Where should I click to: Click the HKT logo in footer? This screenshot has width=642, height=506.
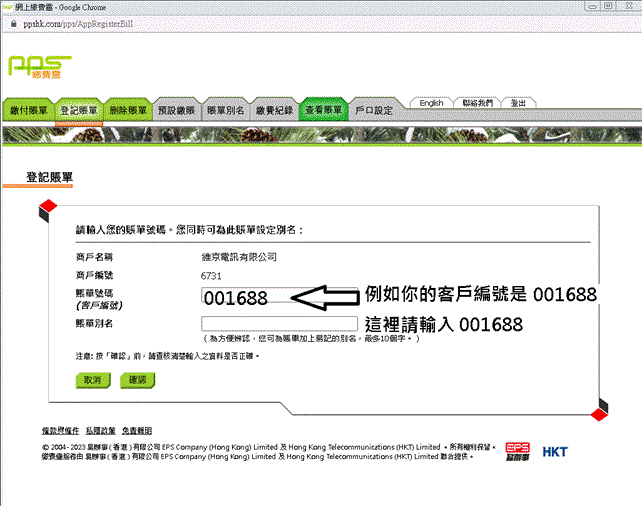(555, 452)
